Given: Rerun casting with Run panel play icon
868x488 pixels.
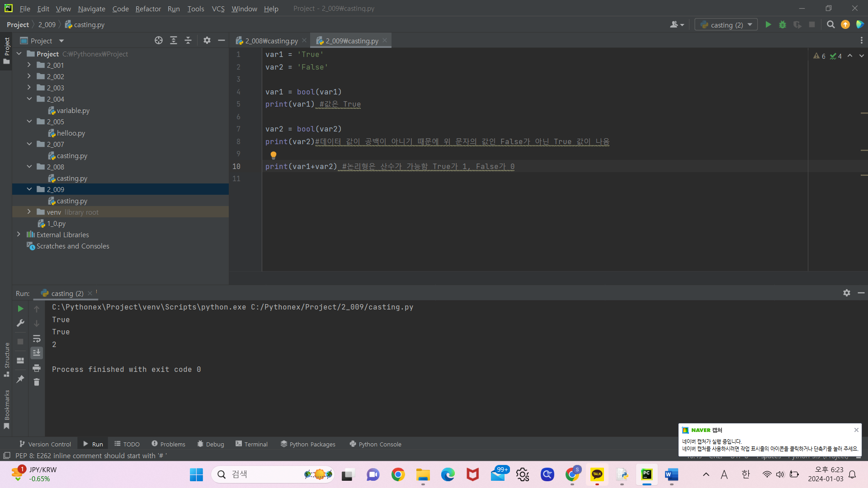Looking at the screenshot, I should [20, 309].
